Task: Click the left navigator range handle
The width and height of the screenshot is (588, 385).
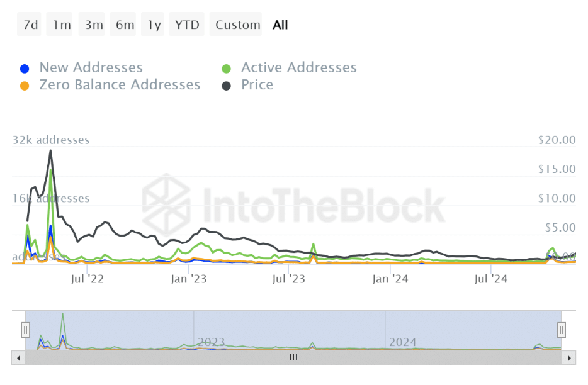Action: pyautogui.click(x=26, y=330)
